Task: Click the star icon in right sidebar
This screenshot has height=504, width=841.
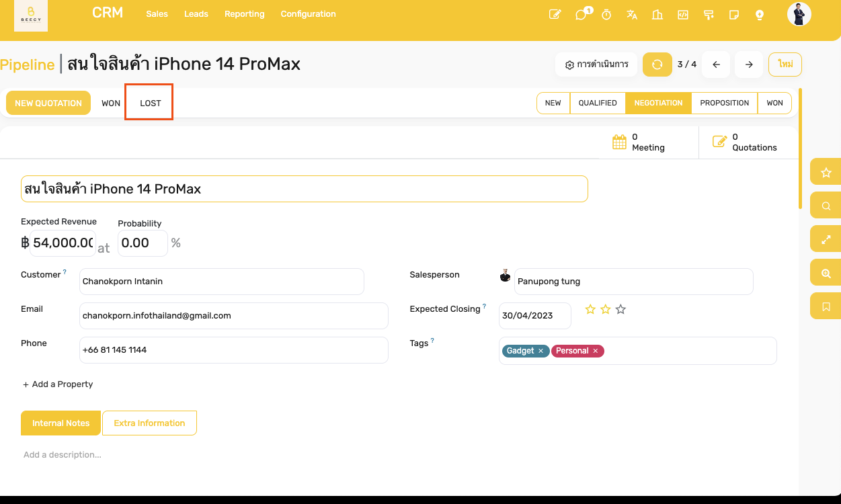Action: [x=826, y=173]
